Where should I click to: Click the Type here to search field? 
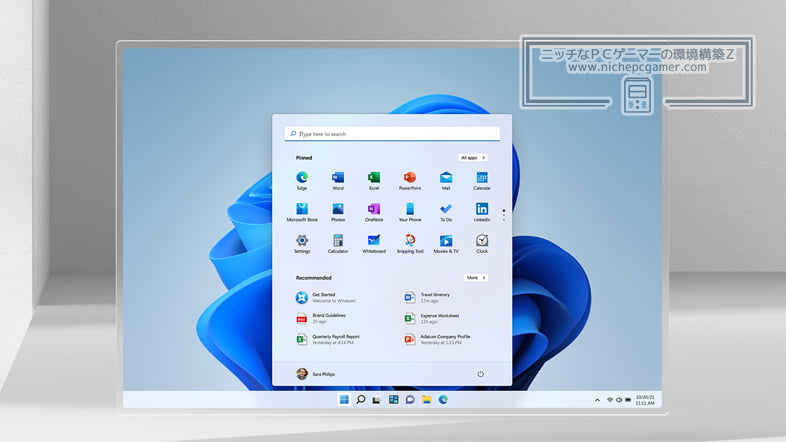coord(392,134)
